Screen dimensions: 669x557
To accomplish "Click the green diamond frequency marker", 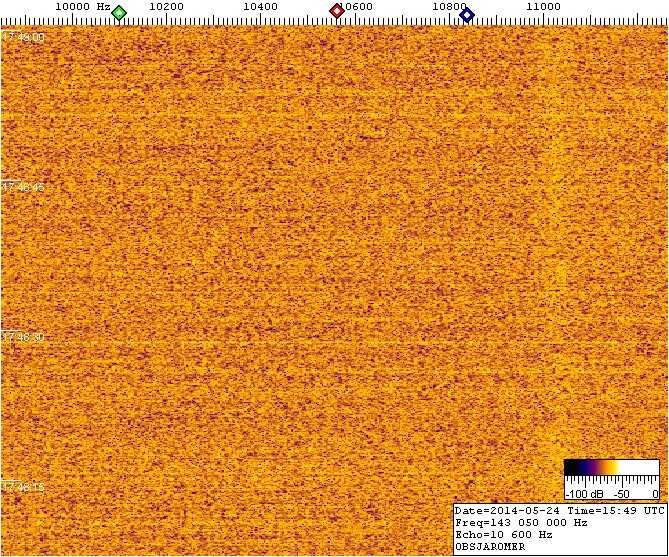I will click(x=119, y=13).
